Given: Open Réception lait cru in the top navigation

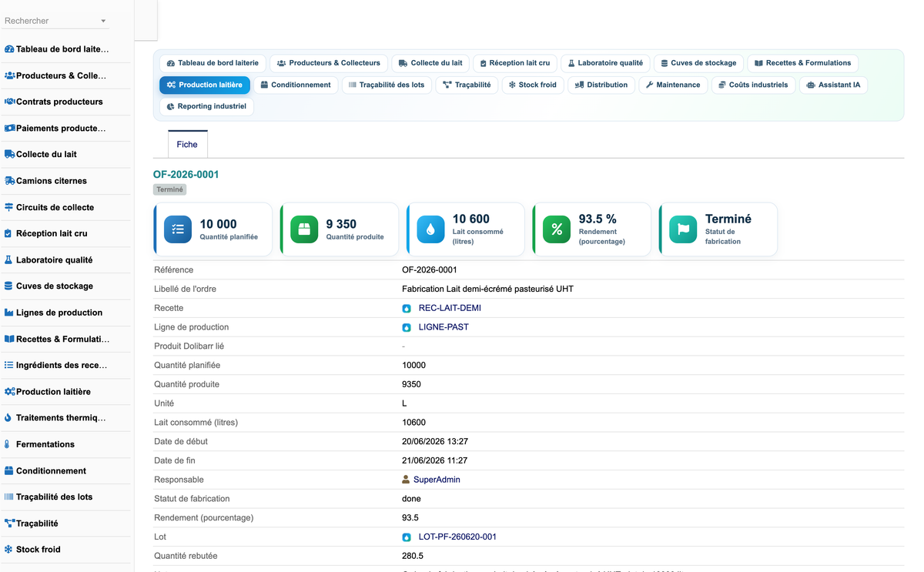Looking at the screenshot, I should click(x=514, y=63).
